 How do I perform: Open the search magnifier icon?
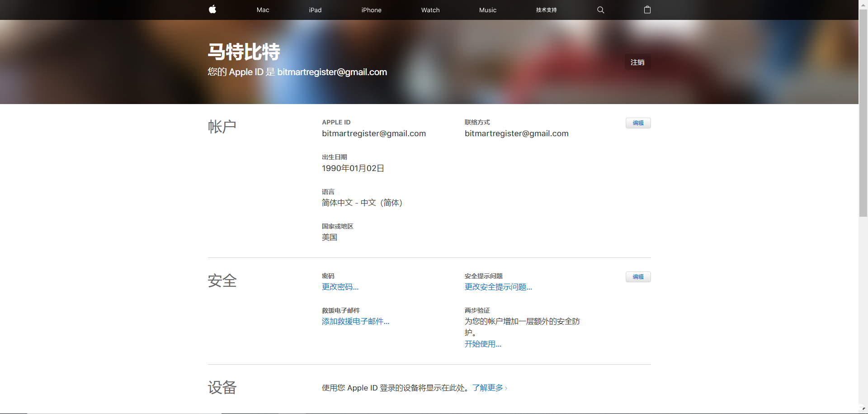pyautogui.click(x=600, y=10)
